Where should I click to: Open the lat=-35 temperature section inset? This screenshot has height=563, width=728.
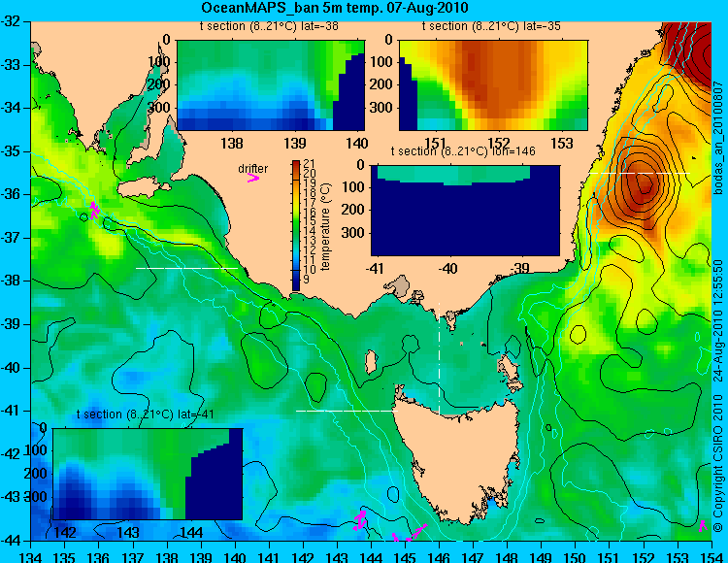coord(493,85)
